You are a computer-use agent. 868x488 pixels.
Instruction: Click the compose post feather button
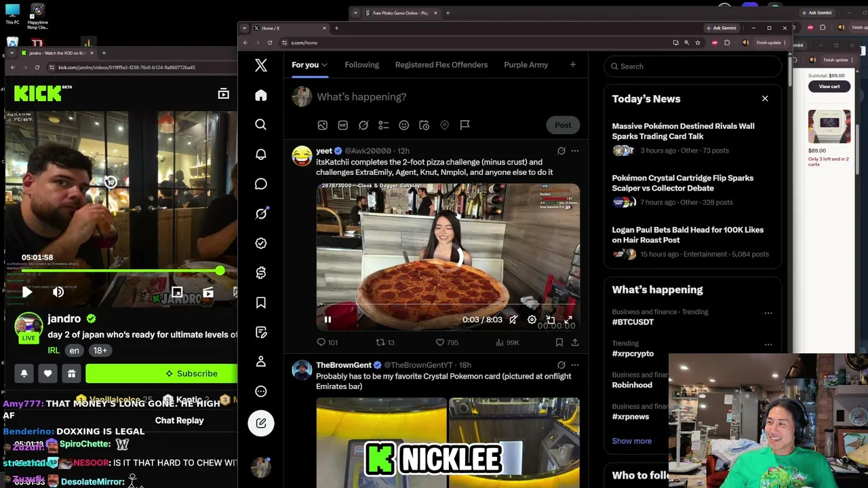(x=261, y=424)
